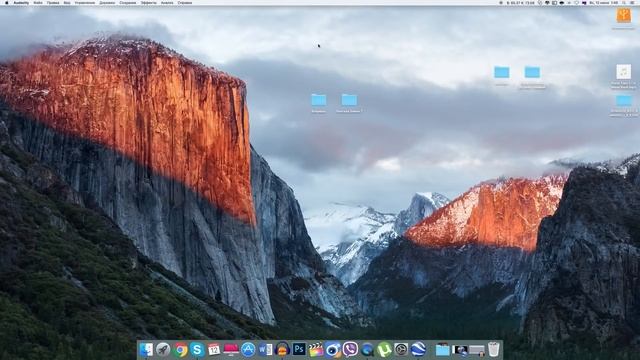Open Calendar app in the dock
The height and width of the screenshot is (360, 640).
click(x=214, y=349)
